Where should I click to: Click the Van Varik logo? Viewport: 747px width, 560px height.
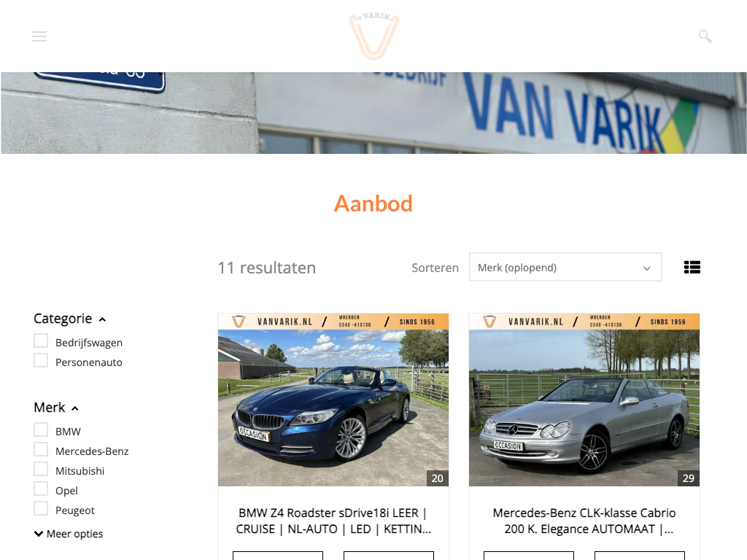(374, 36)
